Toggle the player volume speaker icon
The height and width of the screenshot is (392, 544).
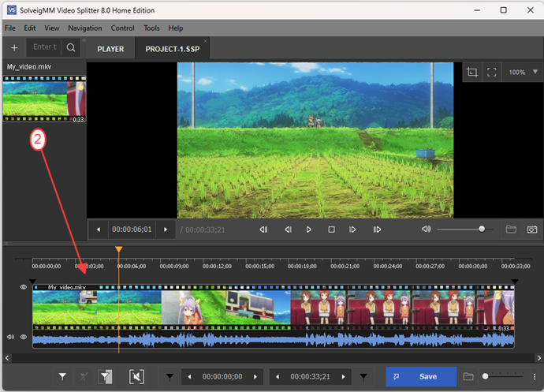426,230
